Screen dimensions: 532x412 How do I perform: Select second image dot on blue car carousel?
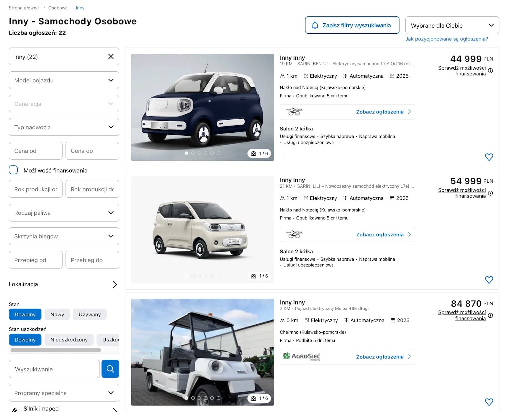click(193, 153)
